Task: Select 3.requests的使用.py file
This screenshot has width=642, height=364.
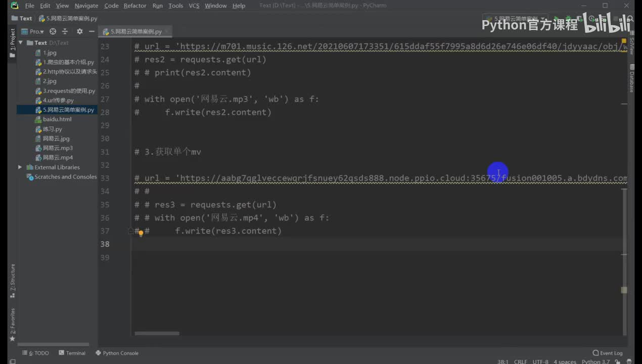Action: (x=65, y=91)
